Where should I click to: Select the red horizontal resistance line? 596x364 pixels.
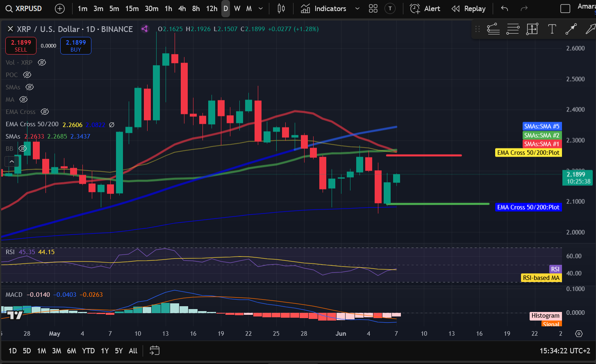(424, 155)
